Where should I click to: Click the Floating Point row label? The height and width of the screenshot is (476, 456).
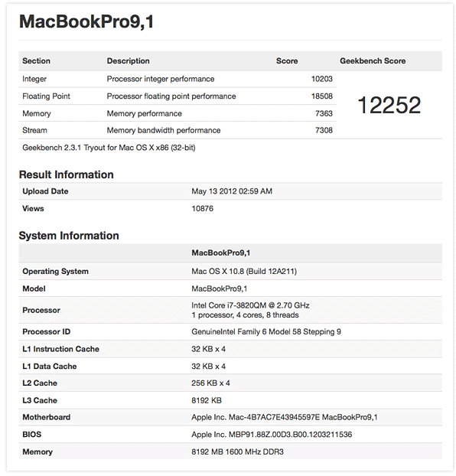coord(46,96)
